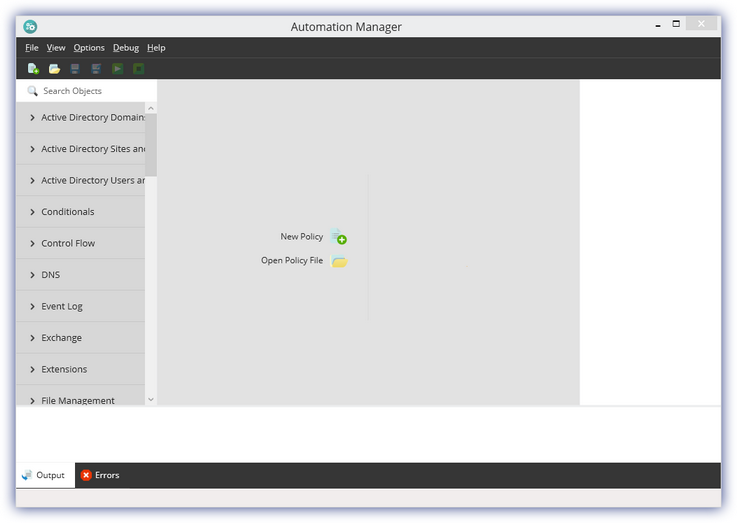Click the New Policy document icon in center
The image size is (737, 523).
pyautogui.click(x=338, y=236)
